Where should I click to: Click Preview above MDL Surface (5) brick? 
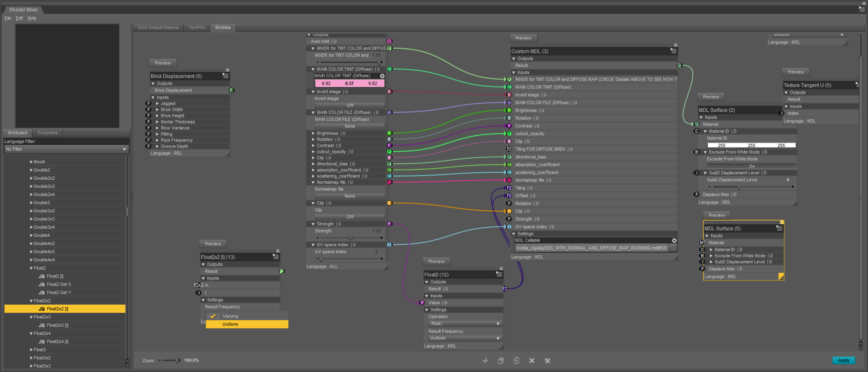tap(716, 215)
